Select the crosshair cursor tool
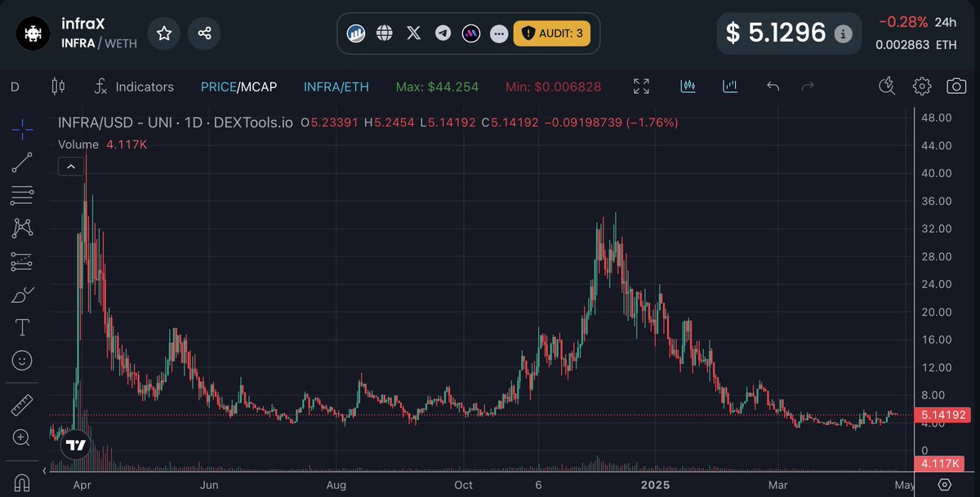This screenshot has height=497, width=980. (22, 129)
